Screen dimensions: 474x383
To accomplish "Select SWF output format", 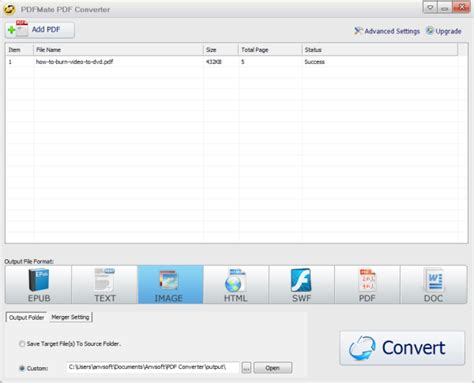I will click(301, 285).
